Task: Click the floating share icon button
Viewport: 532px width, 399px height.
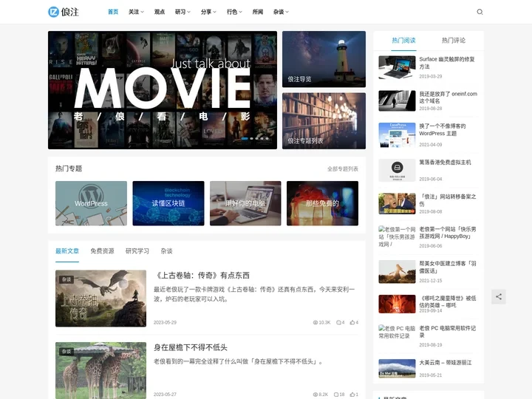Action: (499, 296)
